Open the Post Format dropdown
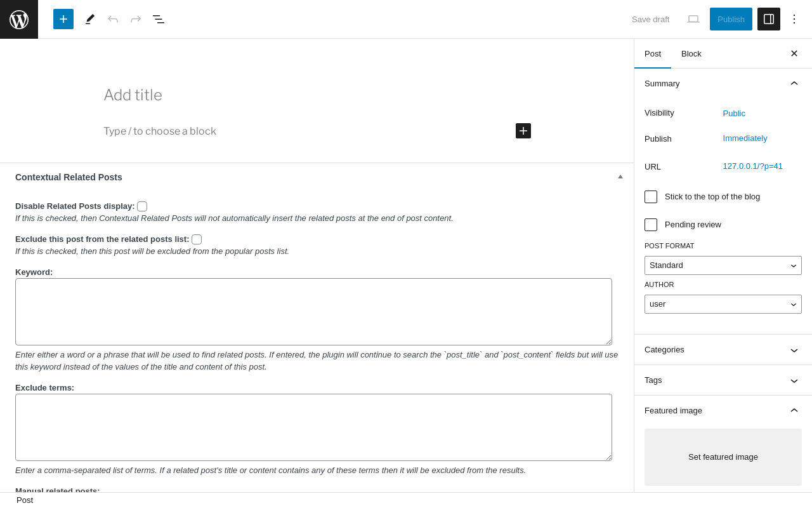 723,265
